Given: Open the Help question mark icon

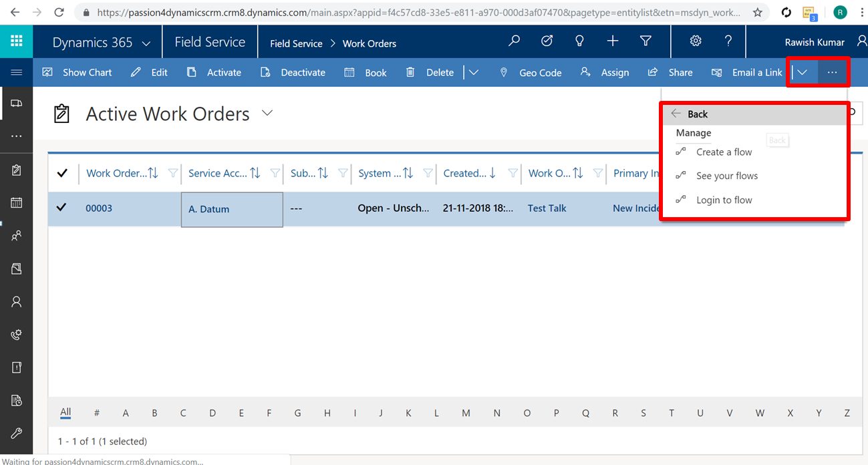Looking at the screenshot, I should (728, 41).
